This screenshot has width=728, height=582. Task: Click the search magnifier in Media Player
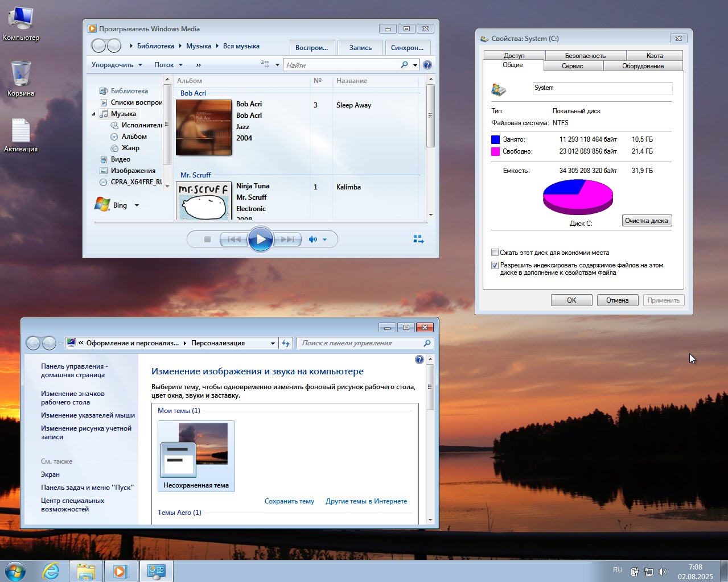point(404,65)
